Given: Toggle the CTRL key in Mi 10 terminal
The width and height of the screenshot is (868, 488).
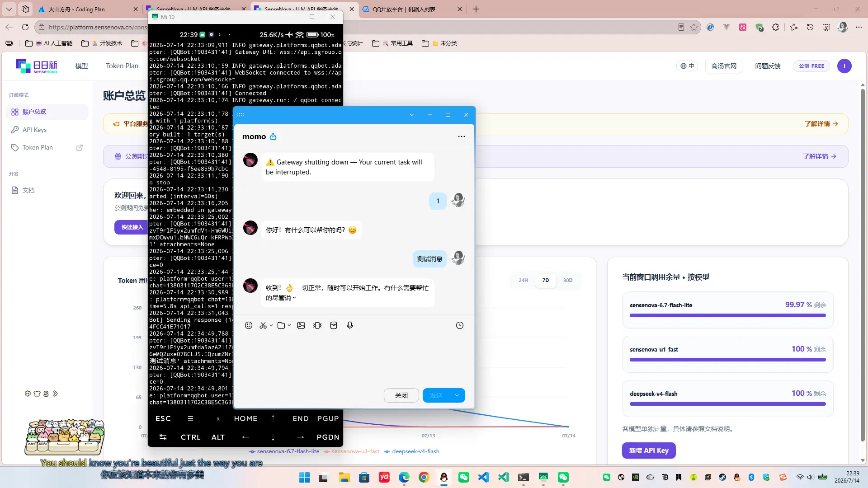Looking at the screenshot, I should tap(190, 437).
